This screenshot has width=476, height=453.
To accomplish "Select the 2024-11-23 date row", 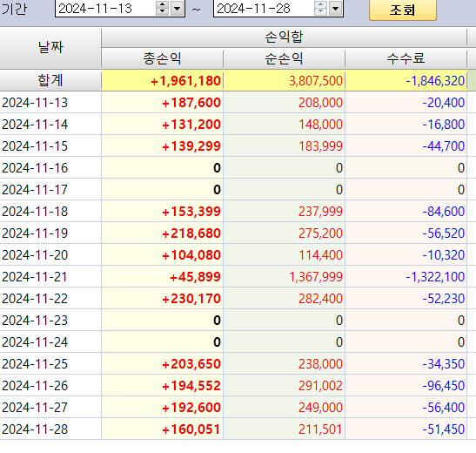I will [x=50, y=321].
